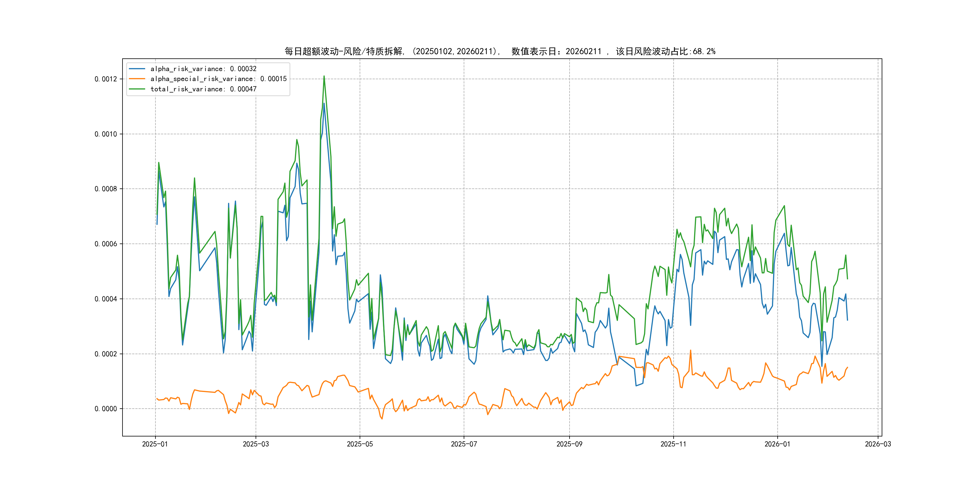The image size is (980, 490).
Task: Click the green total_risk_variance legend line
Action: click(137, 89)
